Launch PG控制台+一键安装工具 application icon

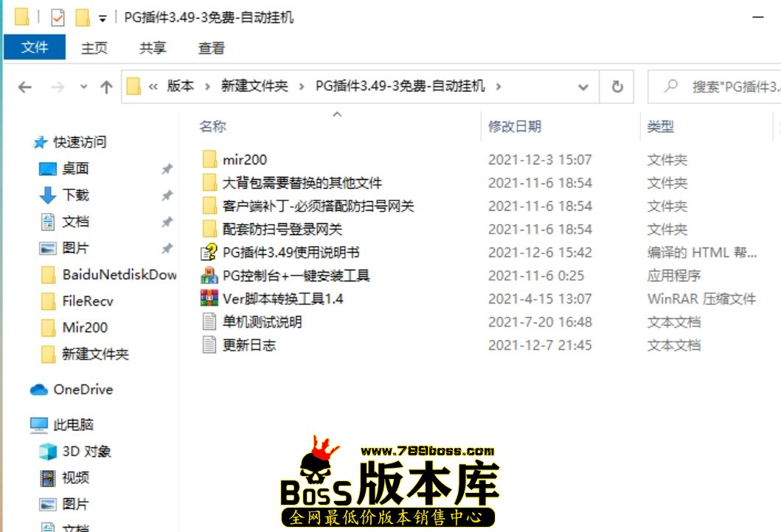pos(209,276)
